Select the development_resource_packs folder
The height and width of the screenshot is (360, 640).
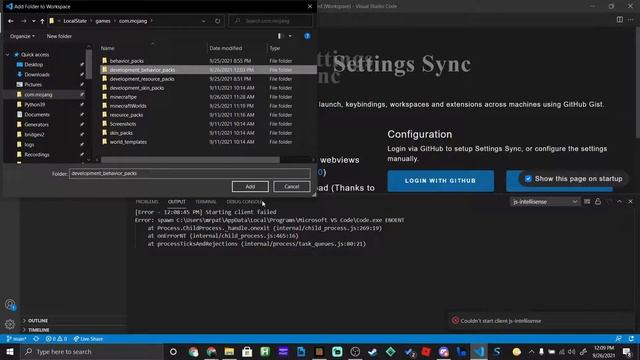click(142, 79)
